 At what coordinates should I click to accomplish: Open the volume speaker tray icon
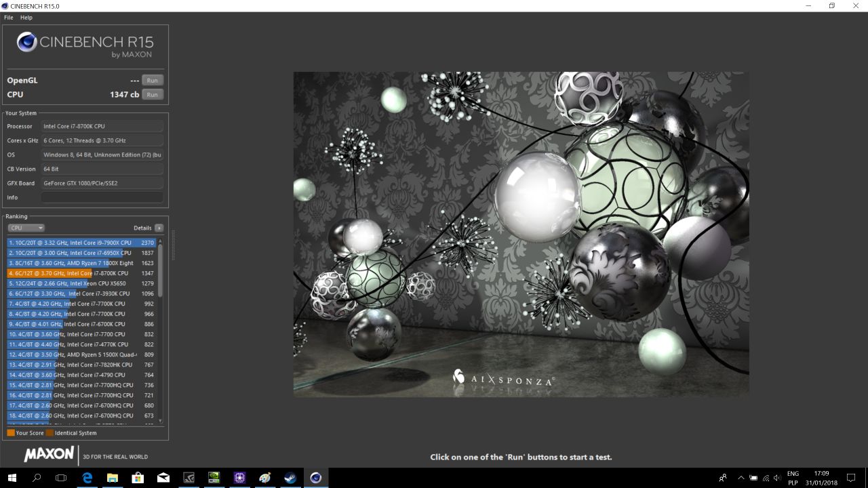(x=777, y=478)
